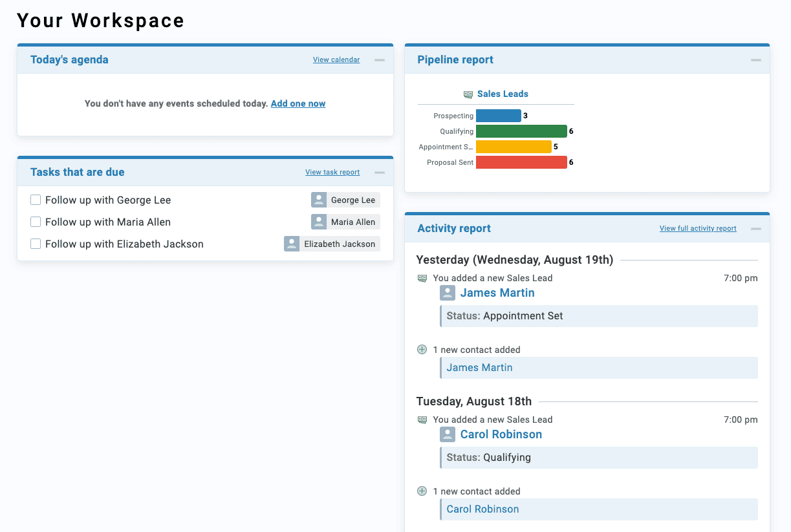The height and width of the screenshot is (532, 791).
Task: Collapse the Tasks that are due panel
Action: point(380,173)
